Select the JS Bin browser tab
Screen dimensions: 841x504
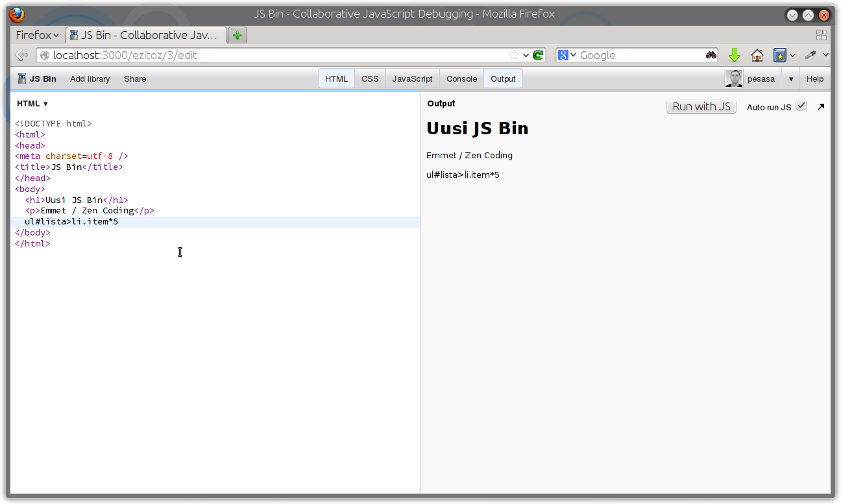click(147, 35)
